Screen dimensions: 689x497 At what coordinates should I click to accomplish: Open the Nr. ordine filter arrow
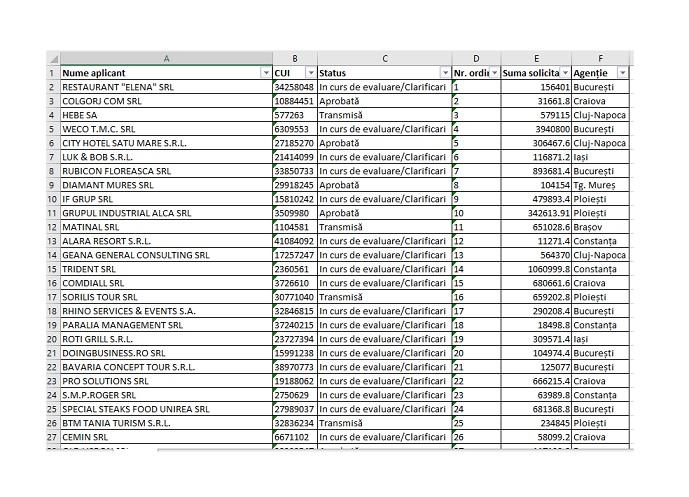click(x=493, y=73)
